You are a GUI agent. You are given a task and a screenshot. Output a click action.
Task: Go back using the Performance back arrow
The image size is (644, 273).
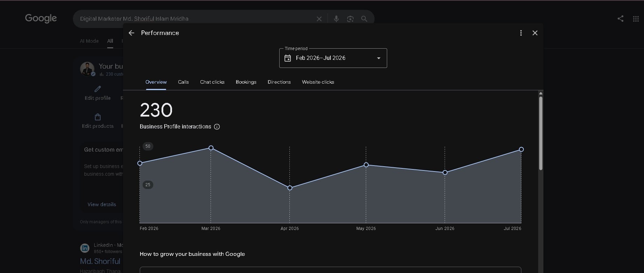131,33
